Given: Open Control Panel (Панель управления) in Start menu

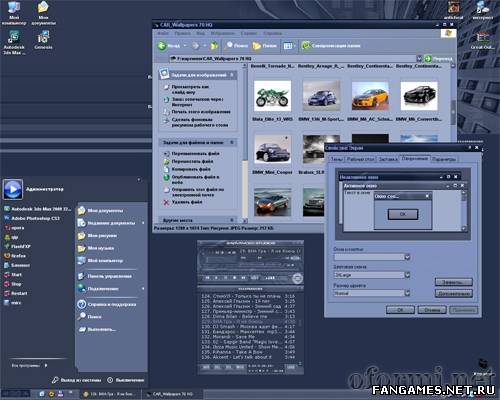Looking at the screenshot, I should click(x=105, y=276).
